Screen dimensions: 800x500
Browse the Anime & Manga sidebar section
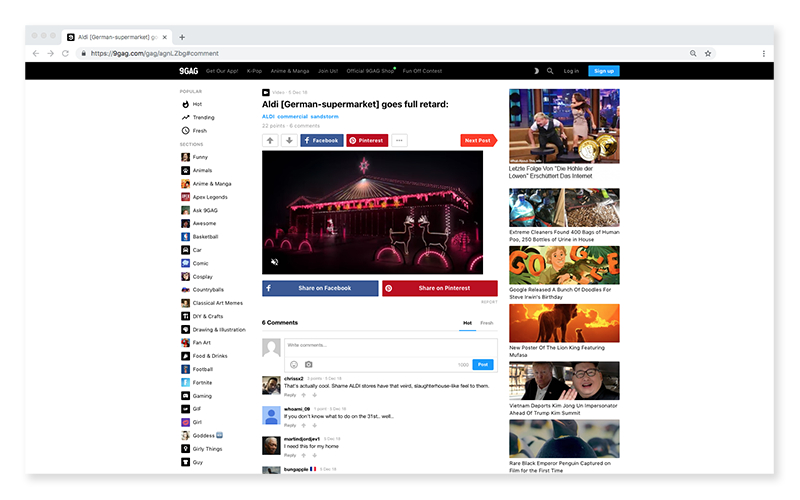tap(206, 184)
